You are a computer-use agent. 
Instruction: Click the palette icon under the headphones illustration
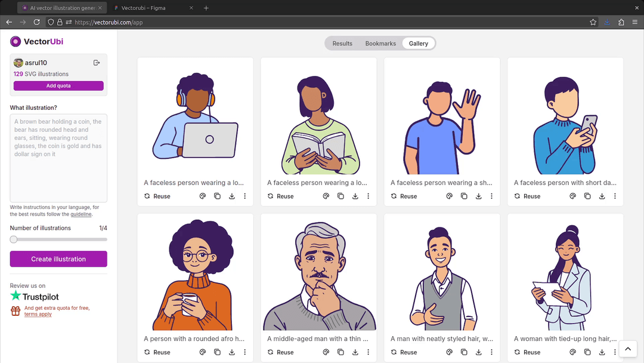click(203, 196)
